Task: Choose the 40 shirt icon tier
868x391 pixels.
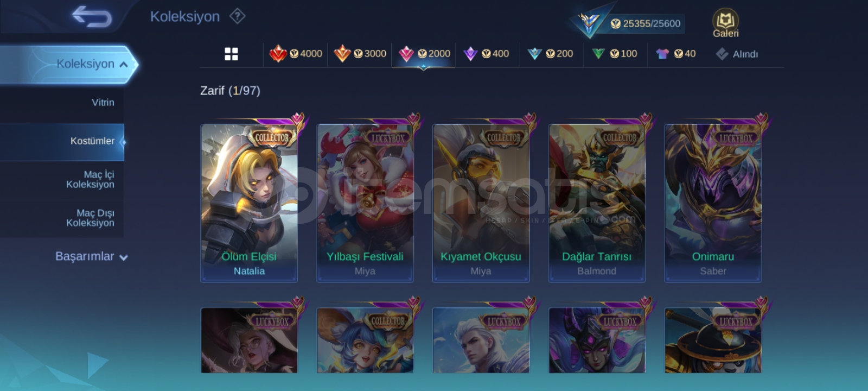Action: click(675, 54)
